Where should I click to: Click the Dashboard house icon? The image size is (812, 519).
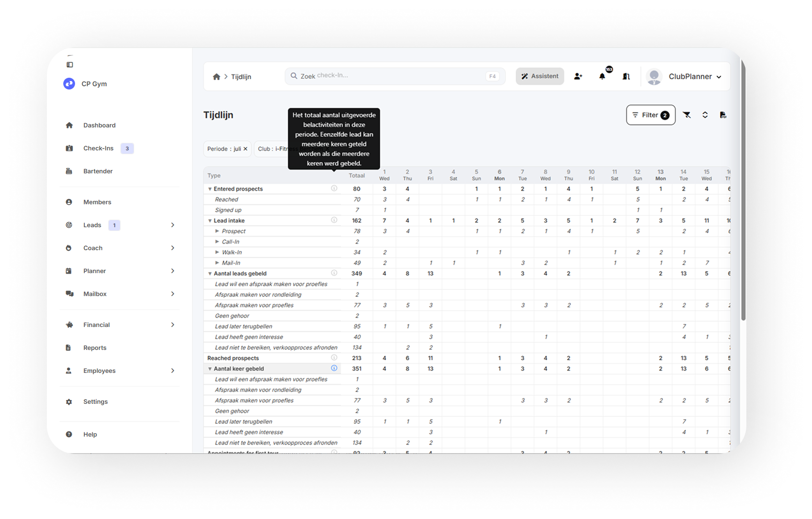click(x=69, y=125)
